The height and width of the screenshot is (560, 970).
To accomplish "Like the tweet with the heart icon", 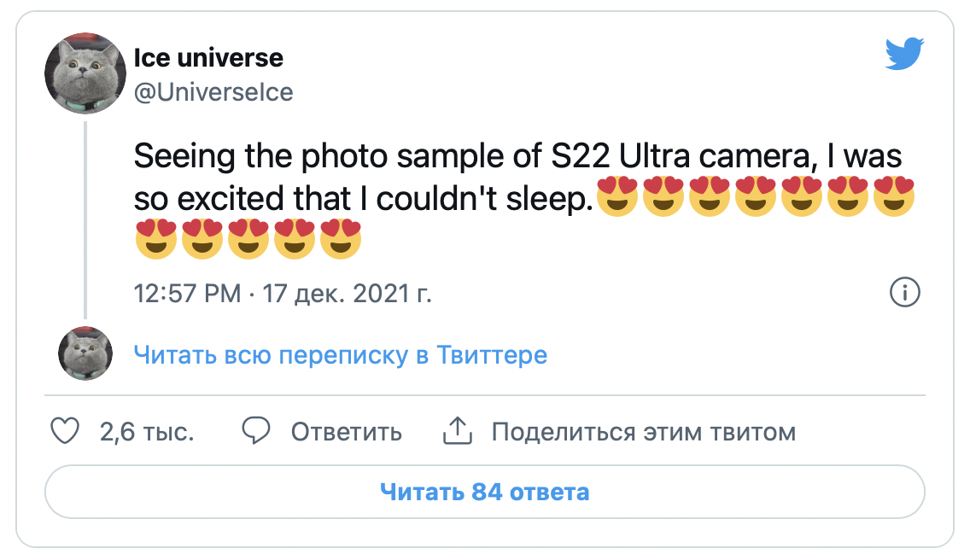I will coord(66,431).
